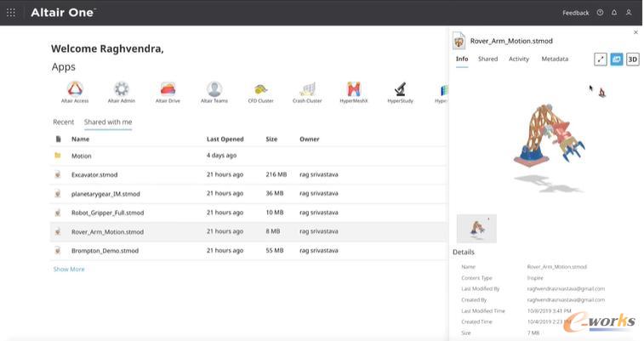The image size is (644, 341).
Task: Click Feedback in the top bar
Action: click(575, 13)
